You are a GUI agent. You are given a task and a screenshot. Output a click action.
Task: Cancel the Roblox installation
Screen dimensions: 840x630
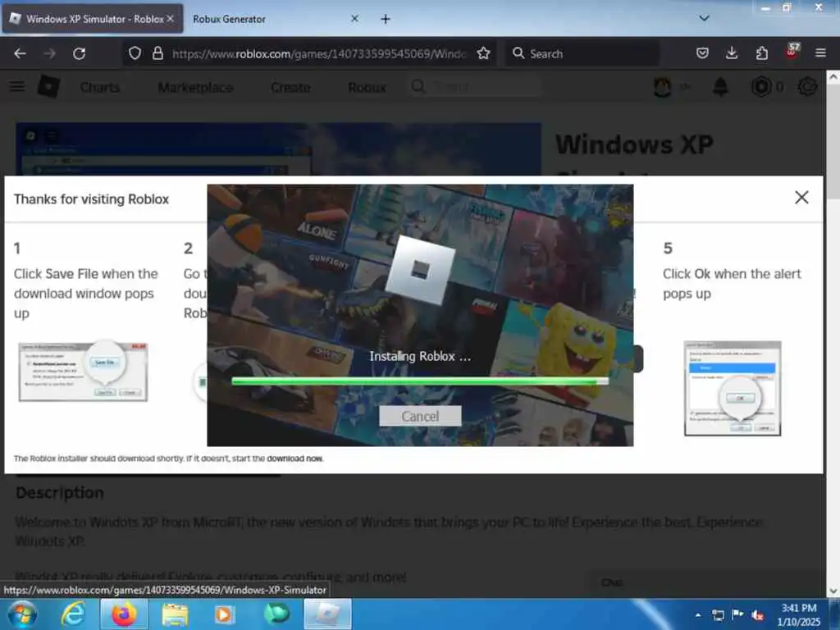[x=420, y=416]
